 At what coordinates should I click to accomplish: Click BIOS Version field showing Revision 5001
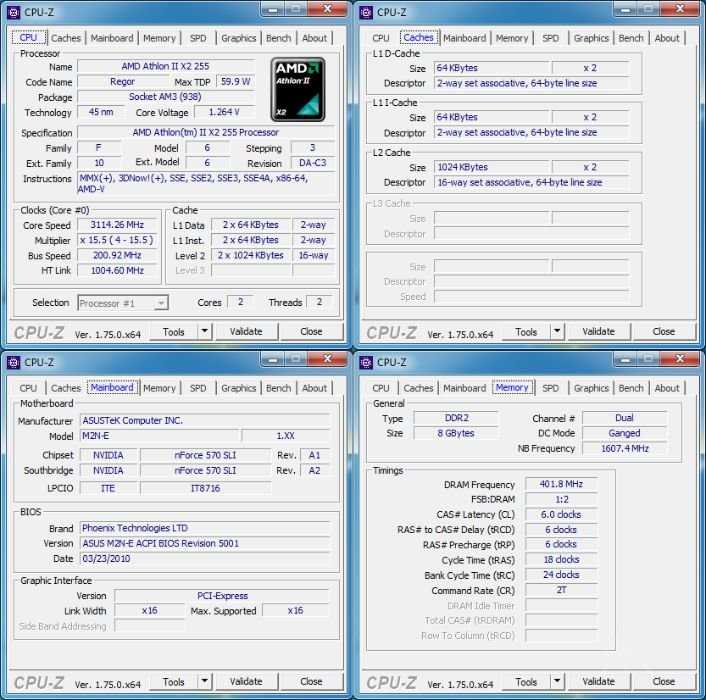(205, 543)
